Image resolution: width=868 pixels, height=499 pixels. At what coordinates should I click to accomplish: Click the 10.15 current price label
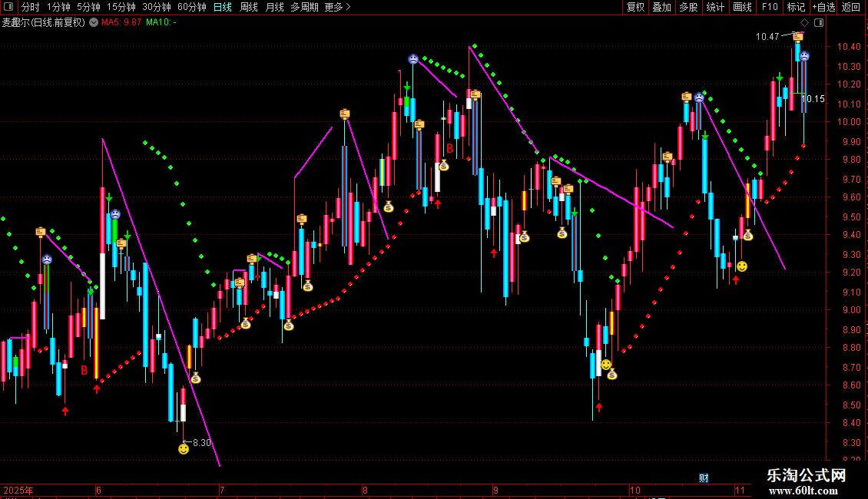[x=813, y=99]
